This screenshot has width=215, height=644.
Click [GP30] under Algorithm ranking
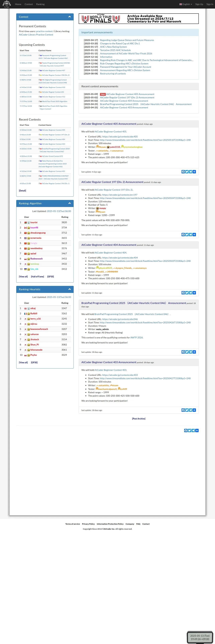51,277
